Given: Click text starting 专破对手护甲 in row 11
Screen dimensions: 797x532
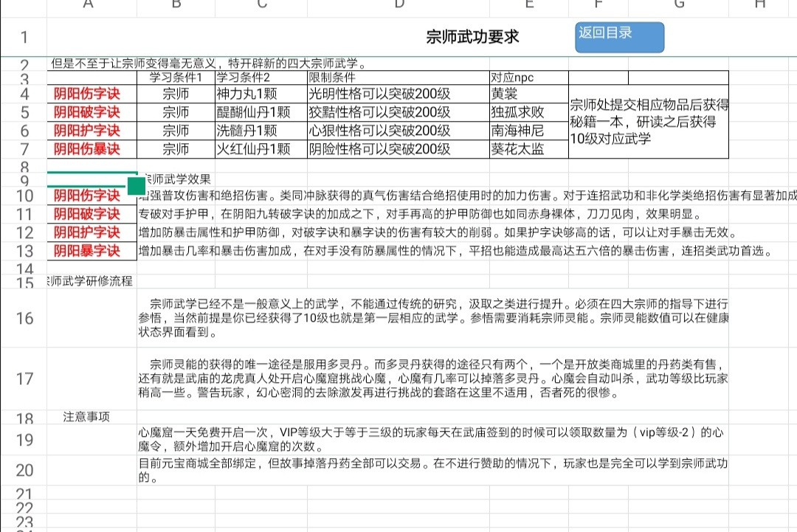Looking at the screenshot, I should (x=419, y=214).
